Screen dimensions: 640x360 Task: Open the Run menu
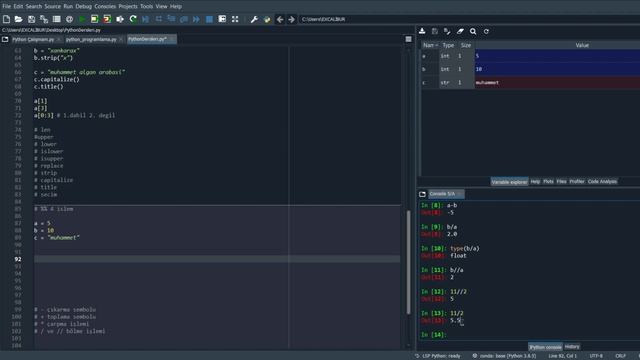[x=68, y=6]
